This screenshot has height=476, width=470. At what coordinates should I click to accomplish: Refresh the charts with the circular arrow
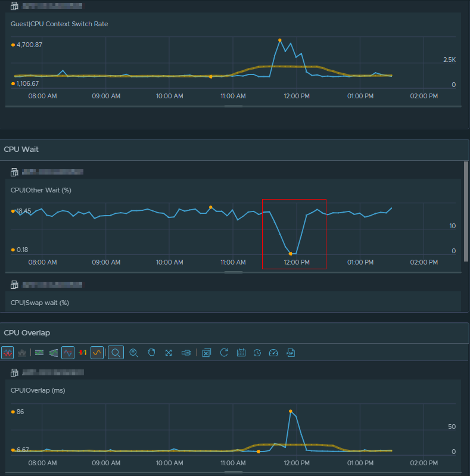coord(224,353)
